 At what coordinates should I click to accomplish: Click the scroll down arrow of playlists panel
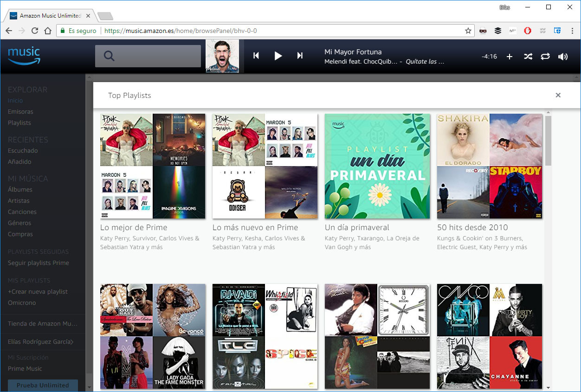click(548, 387)
